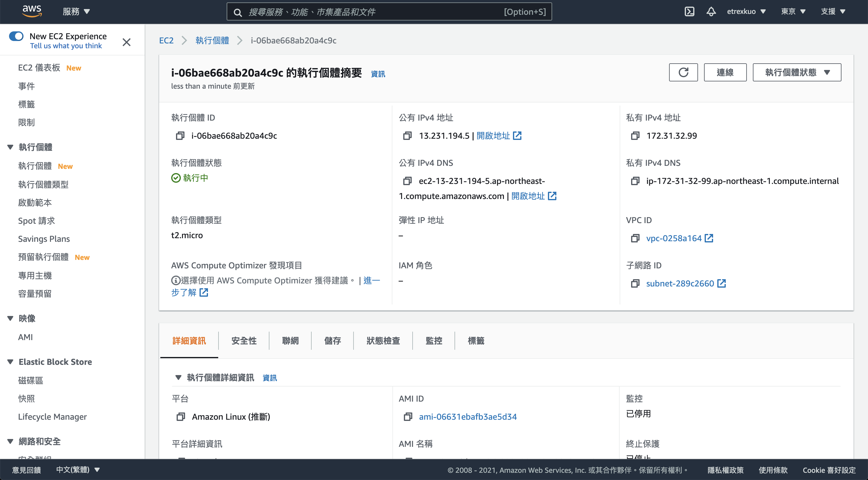Click external link icon beside public IP open address
This screenshot has height=480, width=868.
[517, 136]
